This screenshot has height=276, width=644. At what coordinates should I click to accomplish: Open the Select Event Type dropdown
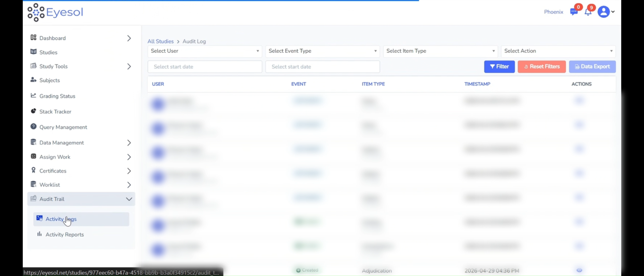tap(322, 51)
